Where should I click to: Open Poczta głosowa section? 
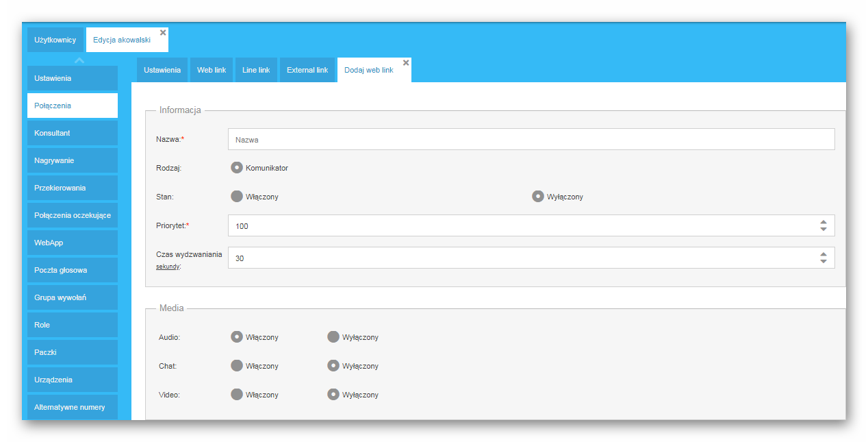pos(73,270)
